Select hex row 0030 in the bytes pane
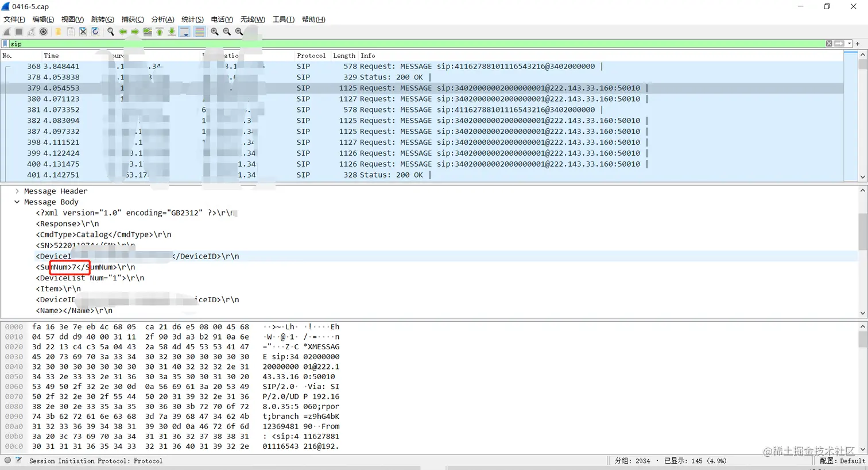Image resolution: width=868 pixels, height=470 pixels. pyautogui.click(x=172, y=357)
